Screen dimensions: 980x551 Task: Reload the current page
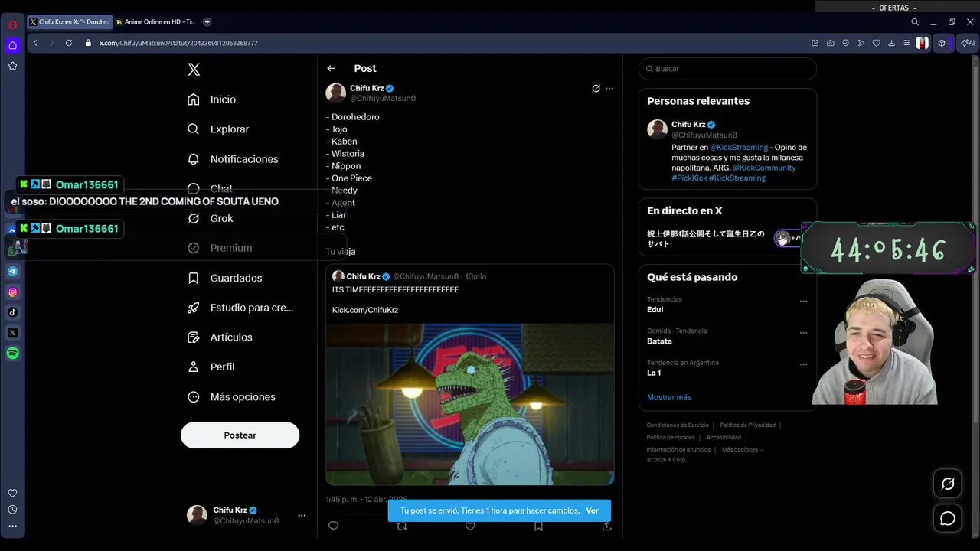(x=68, y=43)
